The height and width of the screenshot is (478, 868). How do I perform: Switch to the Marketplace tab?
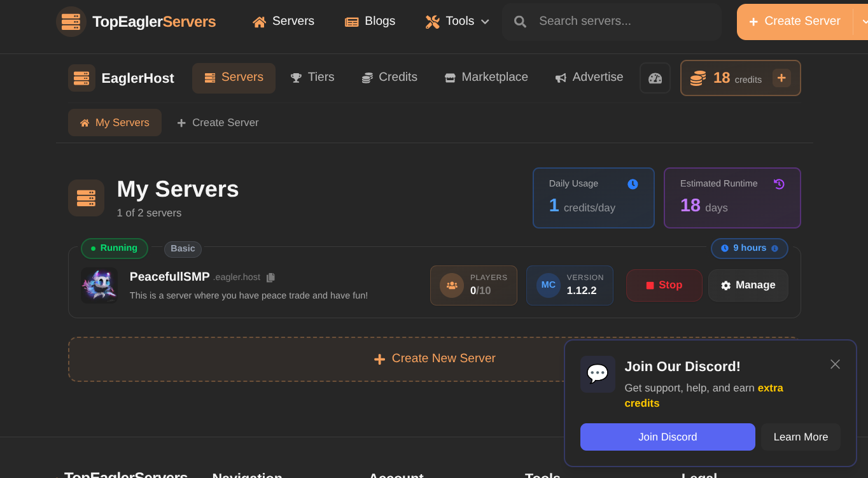point(486,78)
